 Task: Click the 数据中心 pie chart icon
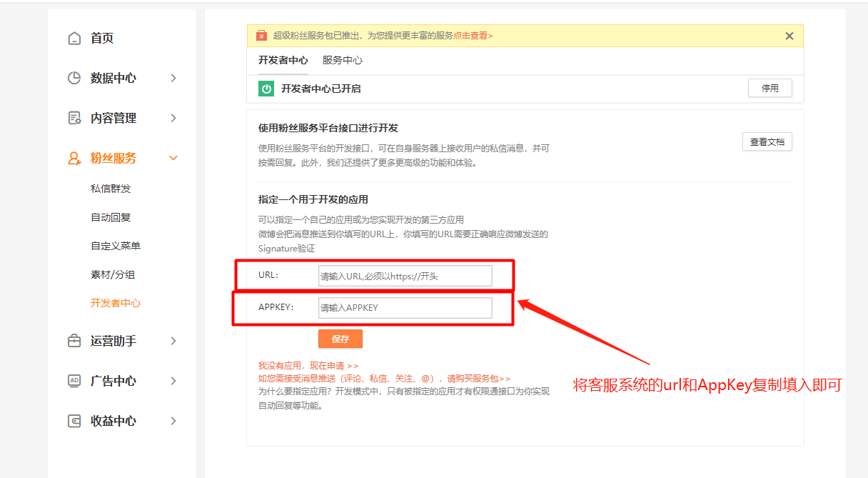pos(74,78)
